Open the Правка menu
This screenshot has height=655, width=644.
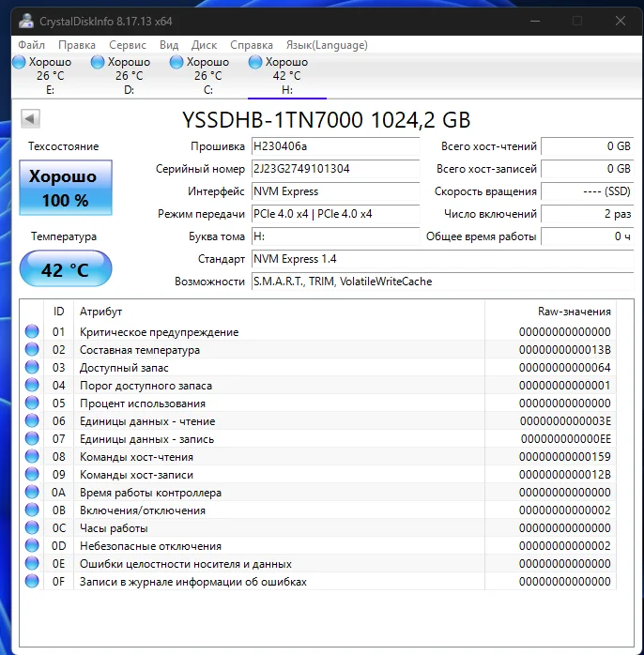(x=77, y=45)
